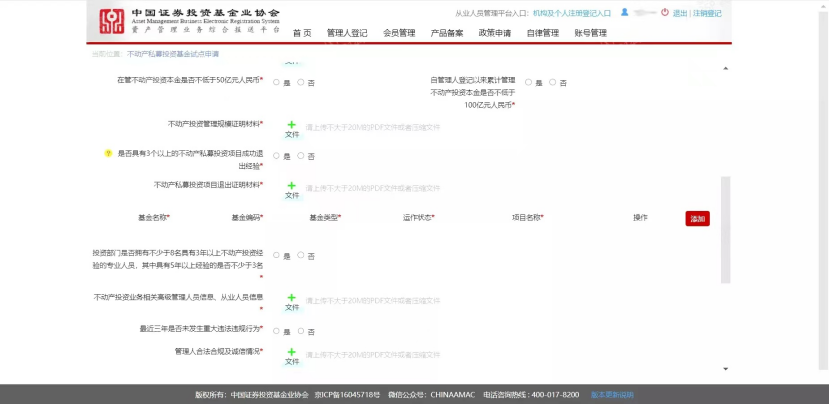The height and width of the screenshot is (405, 829).
Task: Open the 版本更新说明 footer link
Action: click(x=612, y=395)
